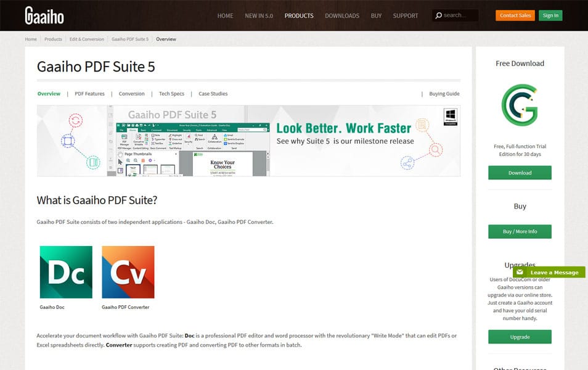The height and width of the screenshot is (370, 588).
Task: Open the SUPPORT menu item
Action: pos(406,16)
